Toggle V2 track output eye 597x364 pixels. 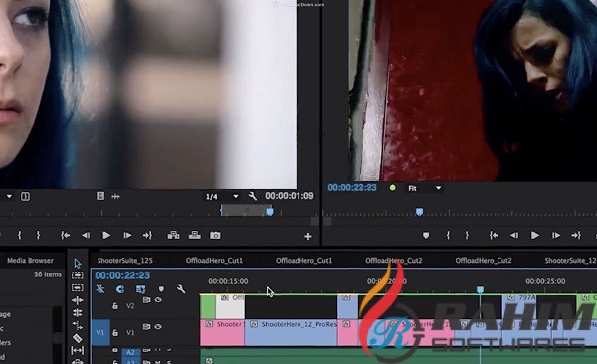click(159, 300)
